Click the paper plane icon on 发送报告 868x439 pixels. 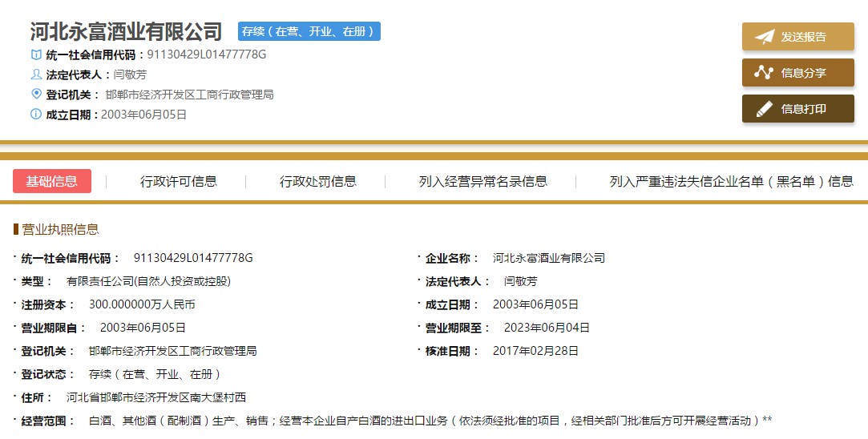pos(764,37)
